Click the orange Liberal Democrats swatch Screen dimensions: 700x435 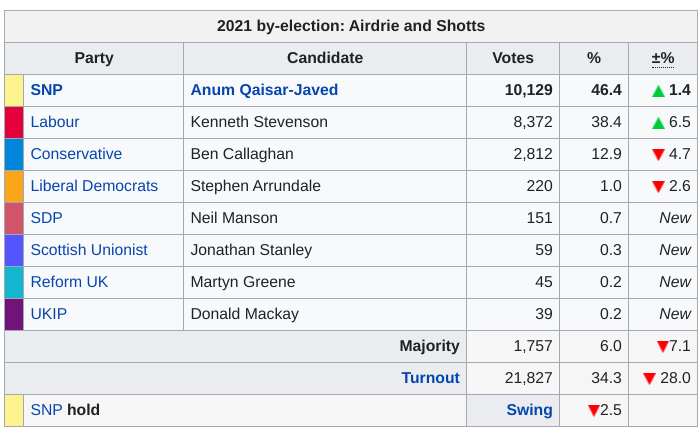pyautogui.click(x=14, y=186)
